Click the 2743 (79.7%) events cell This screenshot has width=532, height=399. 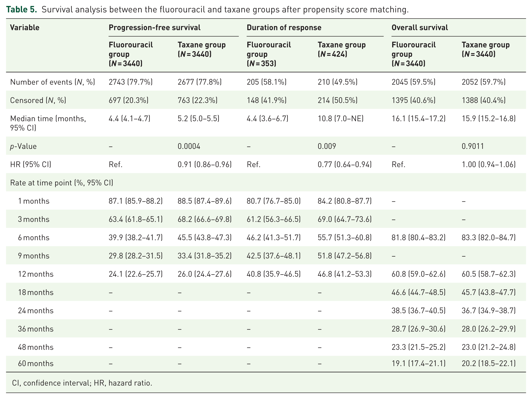131,82
